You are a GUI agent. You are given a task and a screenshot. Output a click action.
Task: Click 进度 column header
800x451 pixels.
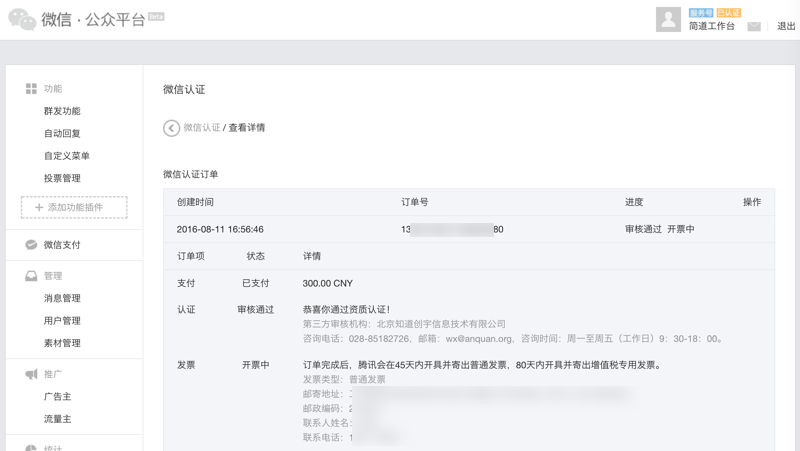point(634,202)
